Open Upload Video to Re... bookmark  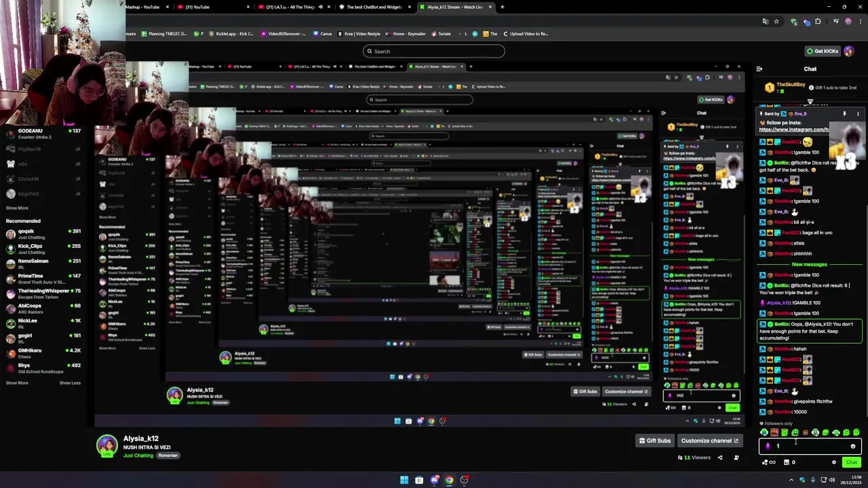pos(525,34)
